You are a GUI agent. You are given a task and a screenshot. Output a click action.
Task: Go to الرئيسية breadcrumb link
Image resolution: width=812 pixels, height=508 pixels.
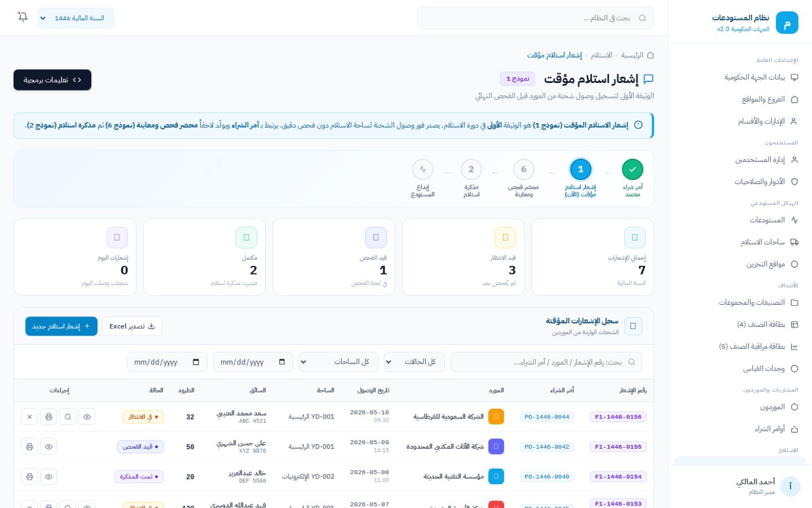pyautogui.click(x=632, y=55)
